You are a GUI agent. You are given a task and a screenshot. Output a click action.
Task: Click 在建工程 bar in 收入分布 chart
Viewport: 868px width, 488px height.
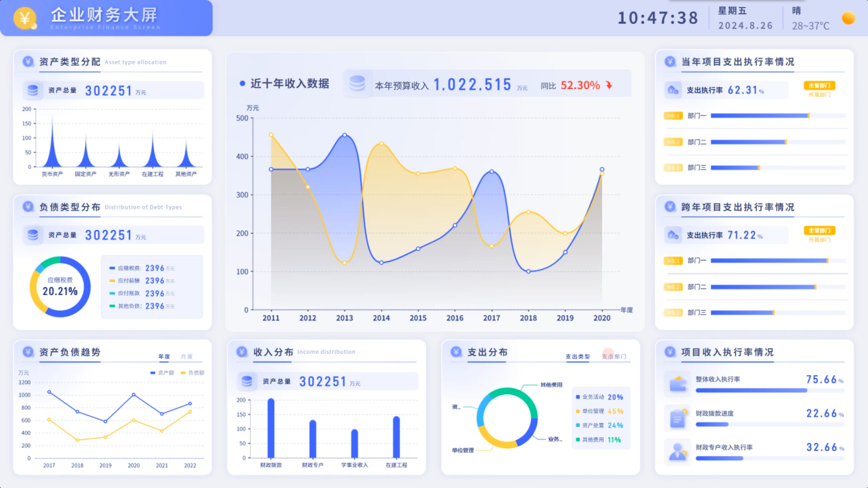tap(396, 437)
